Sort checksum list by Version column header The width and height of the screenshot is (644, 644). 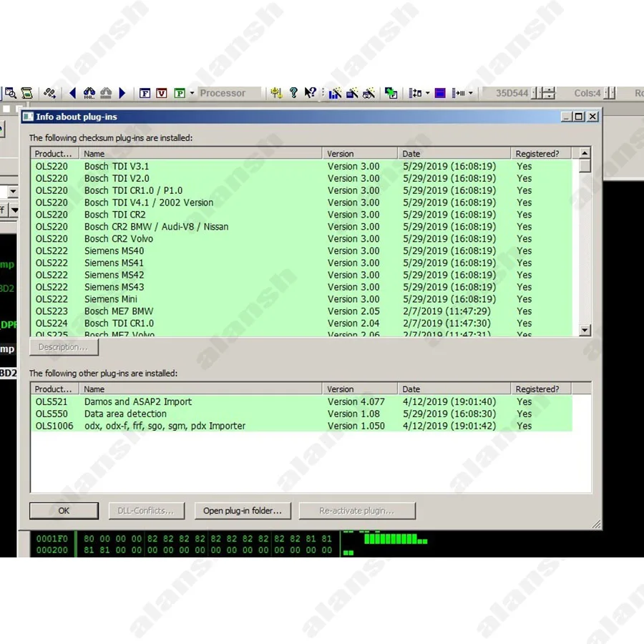coord(360,154)
